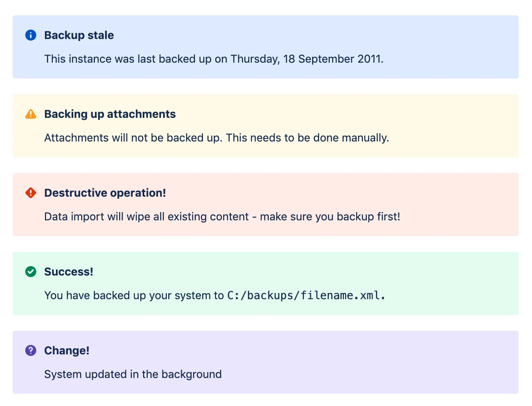Click the data import wipe warning text
This screenshot has height=406, width=532.
pyautogui.click(x=222, y=217)
